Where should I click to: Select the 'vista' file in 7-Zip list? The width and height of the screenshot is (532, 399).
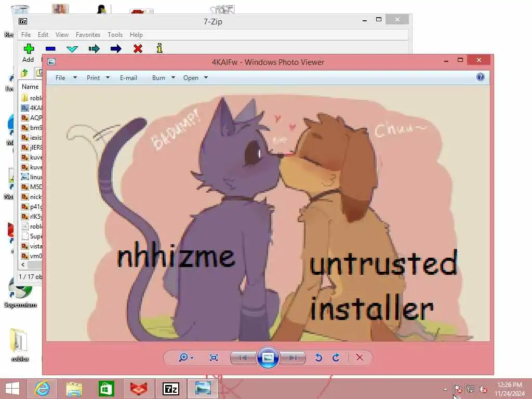tap(31, 246)
